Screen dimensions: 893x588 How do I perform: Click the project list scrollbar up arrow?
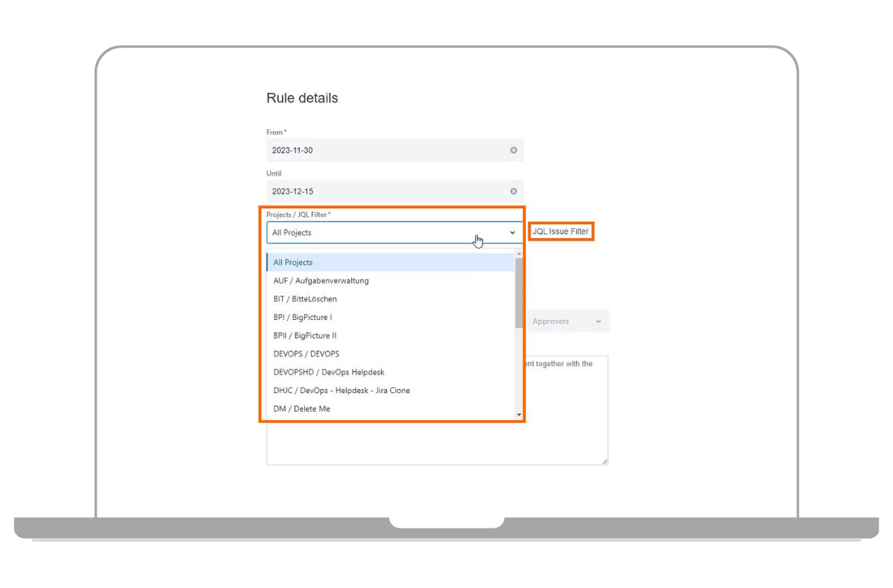[519, 255]
